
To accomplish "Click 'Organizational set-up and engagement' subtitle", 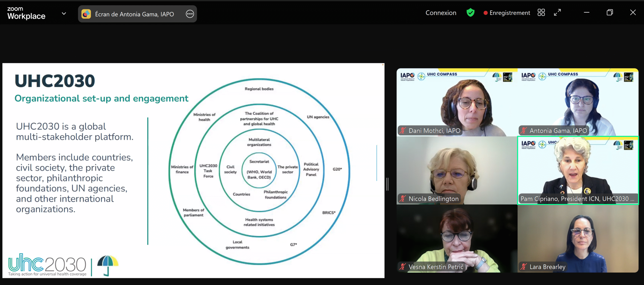I will tap(101, 98).
